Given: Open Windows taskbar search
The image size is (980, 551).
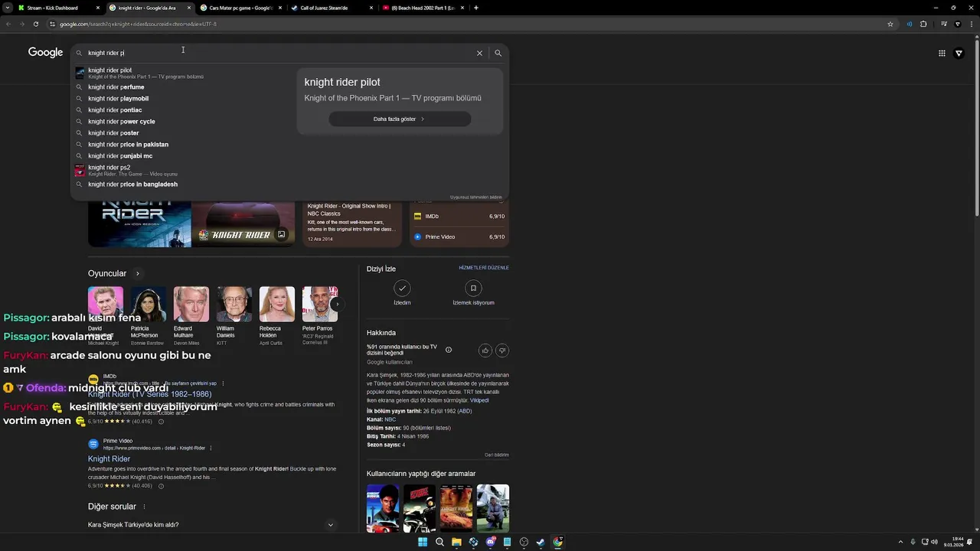Looking at the screenshot, I should 439,542.
